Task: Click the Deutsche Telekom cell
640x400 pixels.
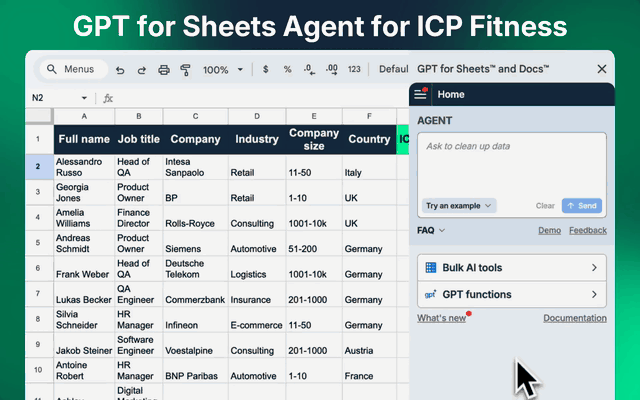Action: coord(196,269)
